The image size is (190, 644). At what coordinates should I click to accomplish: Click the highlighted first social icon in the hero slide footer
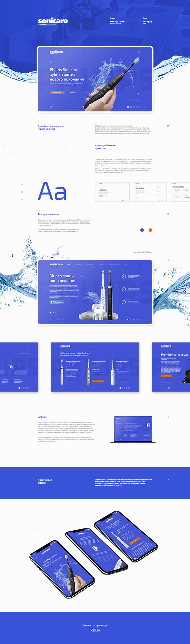(128, 107)
